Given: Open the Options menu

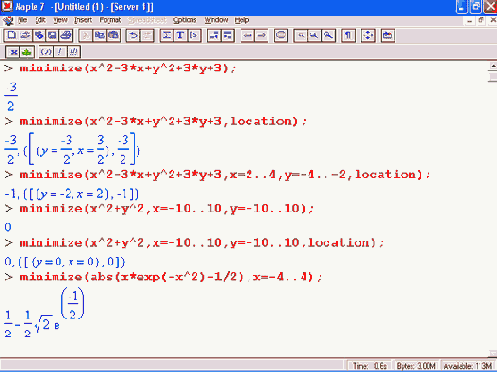Looking at the screenshot, I should pyautogui.click(x=184, y=20).
